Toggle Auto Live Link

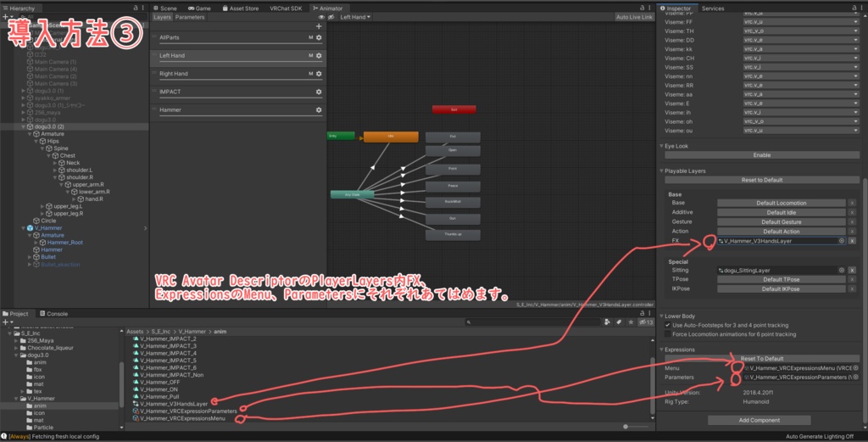pyautogui.click(x=634, y=17)
